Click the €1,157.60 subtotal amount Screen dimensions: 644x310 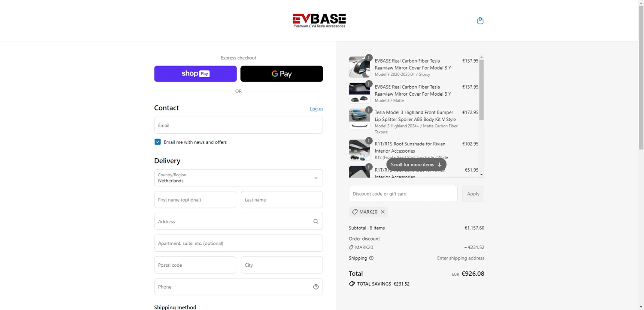pos(474,228)
